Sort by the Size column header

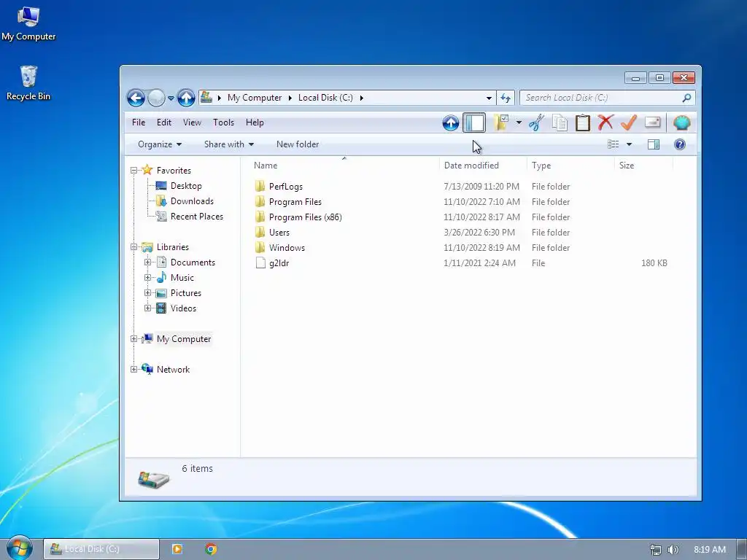643,166
